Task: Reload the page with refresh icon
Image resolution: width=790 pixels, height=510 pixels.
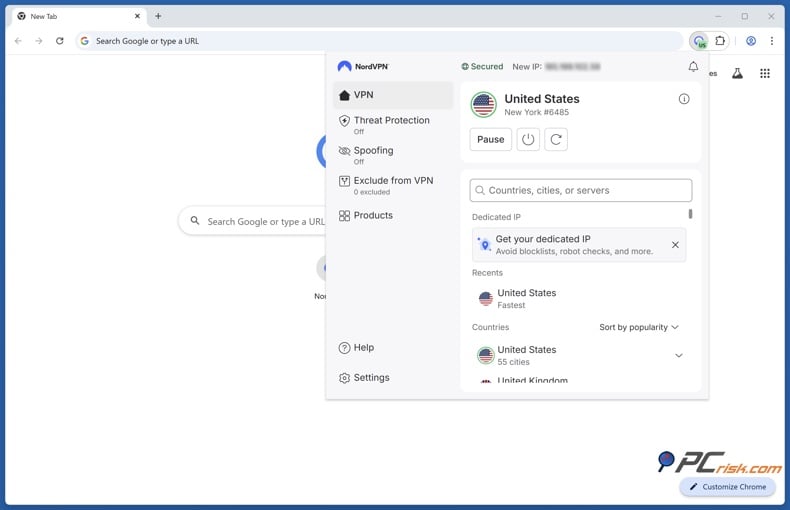Action: point(59,41)
